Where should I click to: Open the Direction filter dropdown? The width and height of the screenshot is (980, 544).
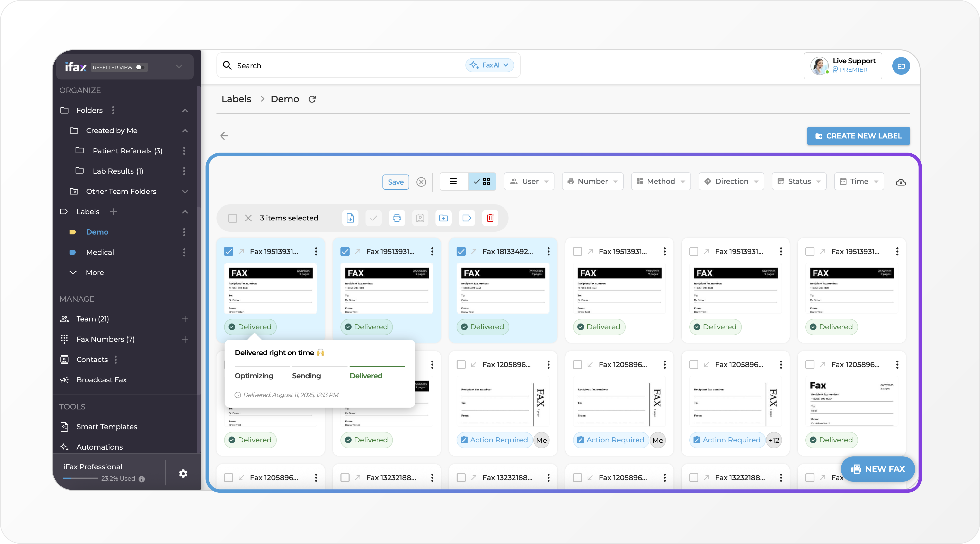(731, 182)
